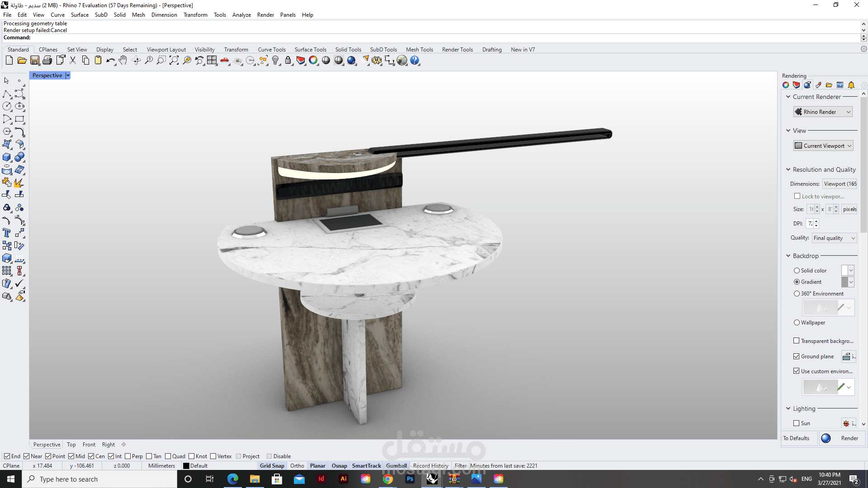
Task: Click the Lock objects padlock icon
Action: click(288, 61)
